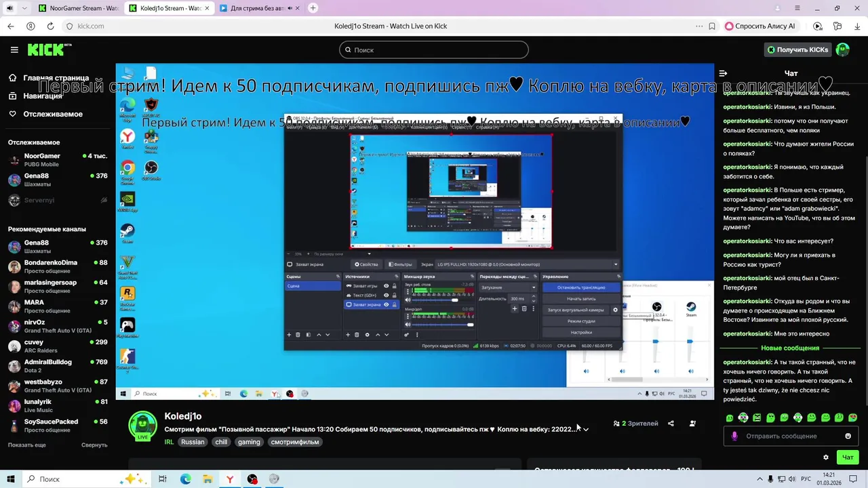Open AdmiralBulldog recommended channel
This screenshot has width=868, height=488.
[x=58, y=366]
